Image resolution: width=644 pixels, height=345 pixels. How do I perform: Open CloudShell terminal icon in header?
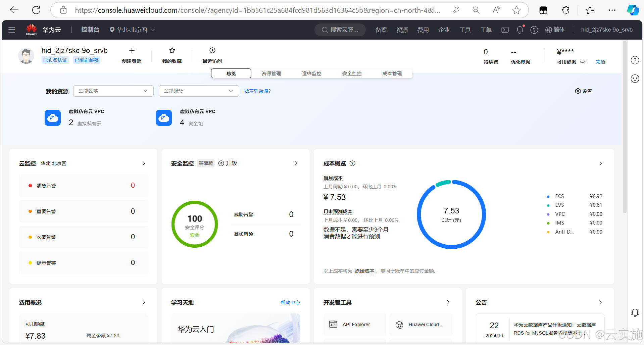[505, 30]
